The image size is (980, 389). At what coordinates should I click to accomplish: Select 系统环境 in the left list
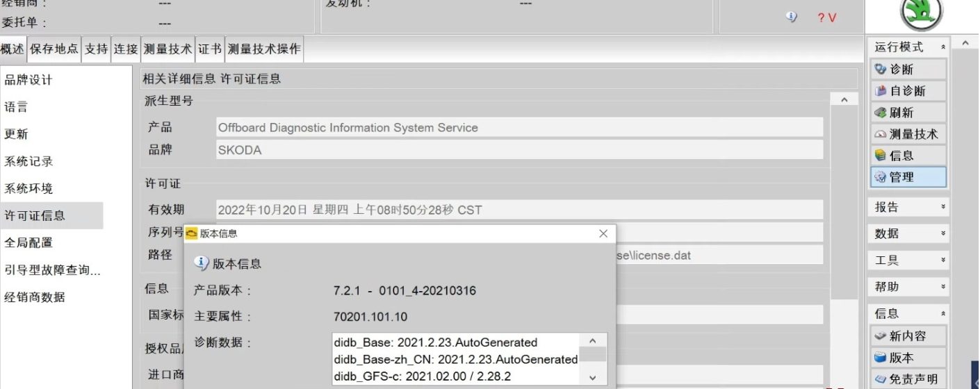point(28,188)
